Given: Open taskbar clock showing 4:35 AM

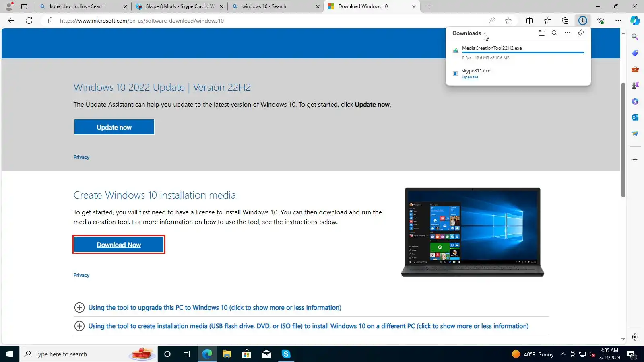Looking at the screenshot, I should tap(609, 354).
